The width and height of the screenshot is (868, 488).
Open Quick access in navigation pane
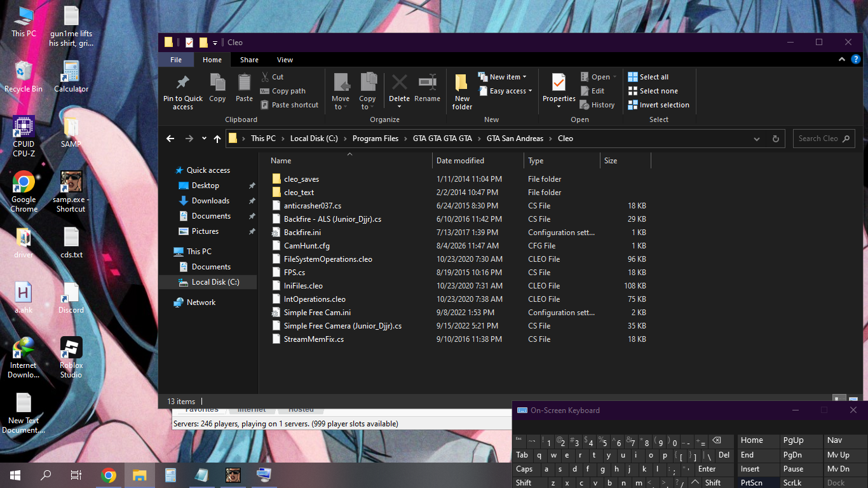coord(208,170)
